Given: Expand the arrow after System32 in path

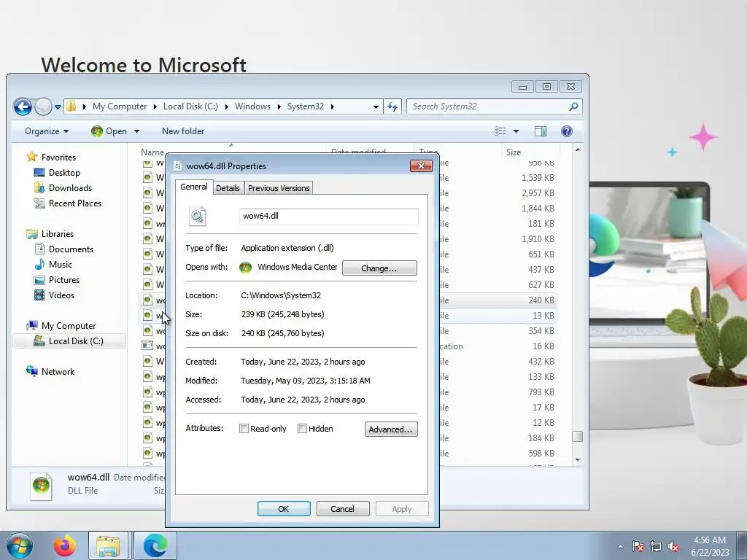Looking at the screenshot, I should point(332,106).
